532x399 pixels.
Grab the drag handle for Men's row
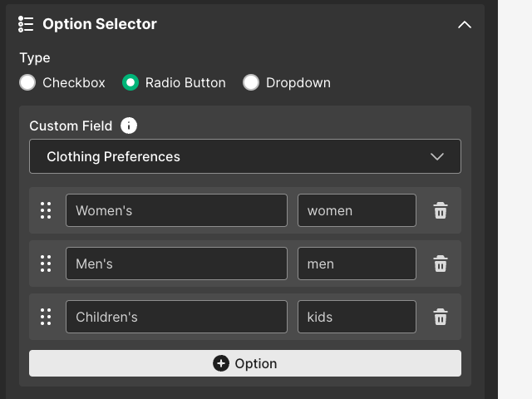pyautogui.click(x=46, y=264)
